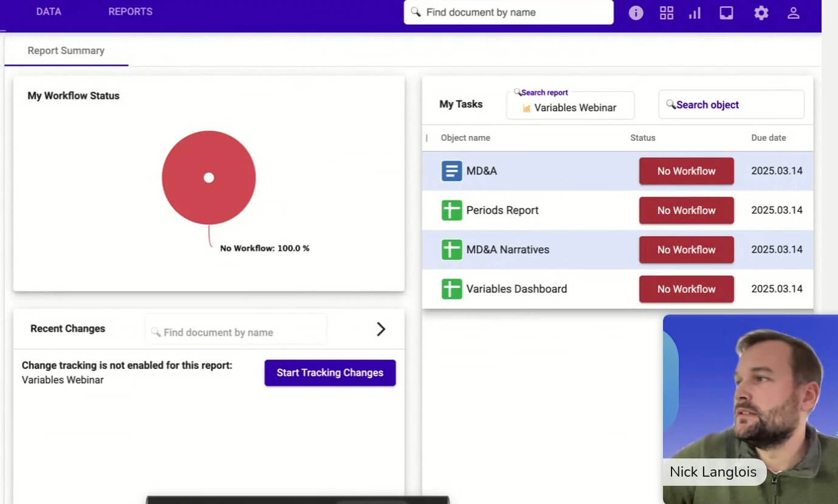This screenshot has height=504, width=838.
Task: Click No Workflow status for MD&A
Action: point(686,171)
